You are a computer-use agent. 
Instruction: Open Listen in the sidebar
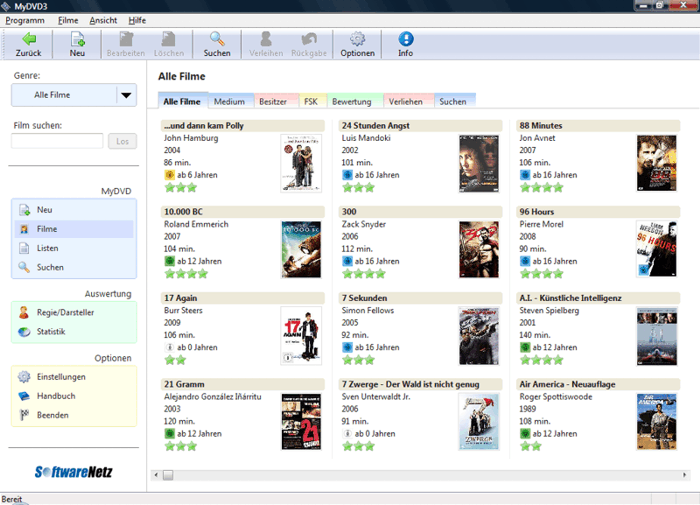coord(74,248)
